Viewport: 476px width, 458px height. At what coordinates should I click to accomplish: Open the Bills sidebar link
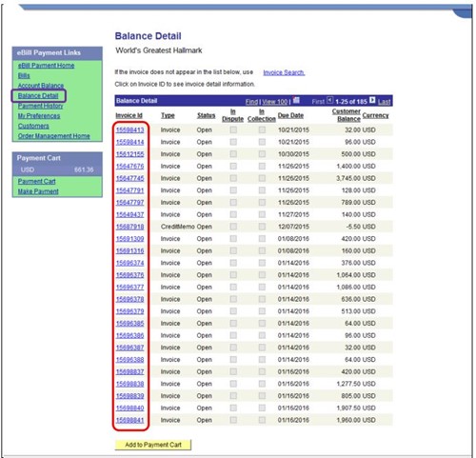coord(24,75)
